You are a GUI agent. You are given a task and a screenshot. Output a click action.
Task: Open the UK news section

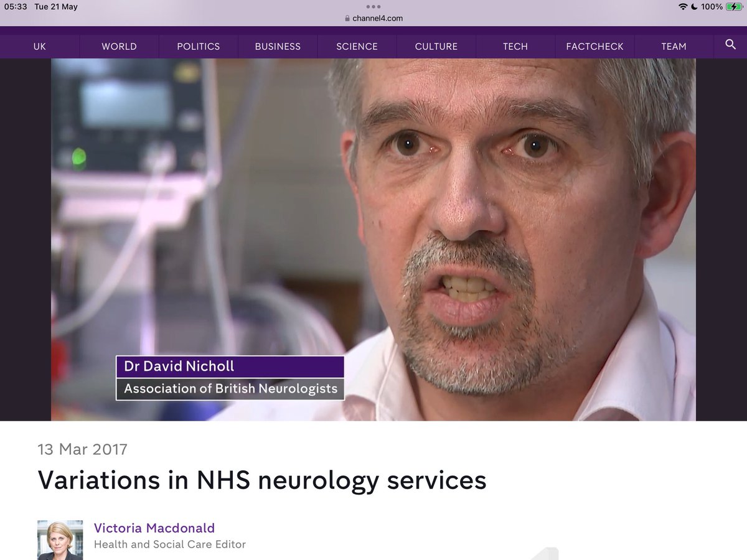coord(40,47)
